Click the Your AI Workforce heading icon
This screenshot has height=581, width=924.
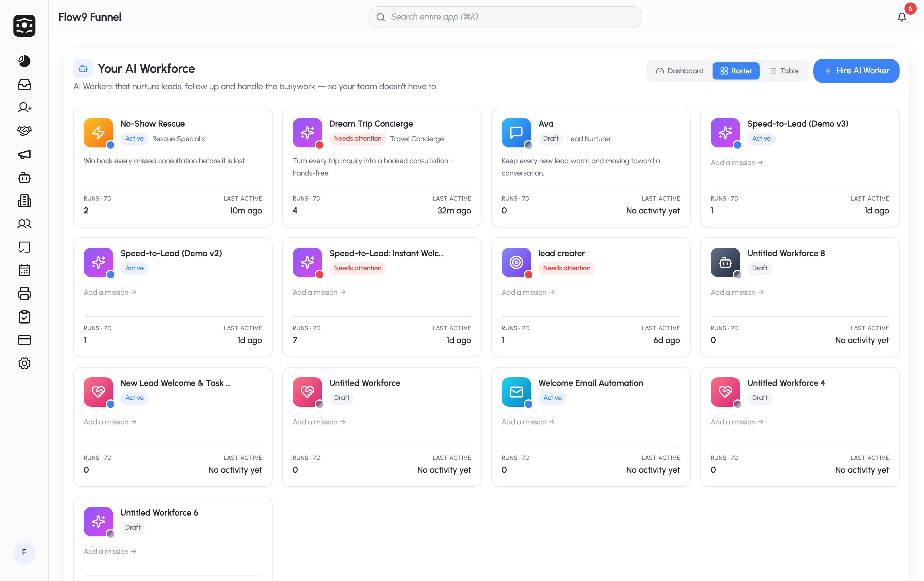click(83, 69)
